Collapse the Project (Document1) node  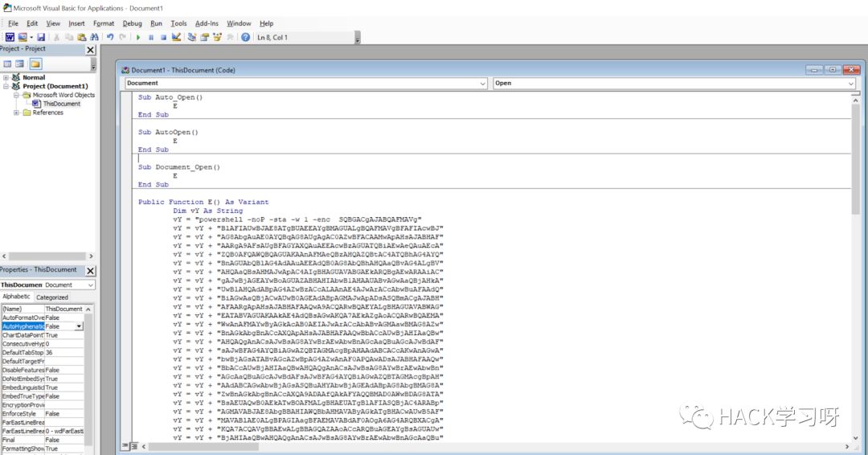6,86
